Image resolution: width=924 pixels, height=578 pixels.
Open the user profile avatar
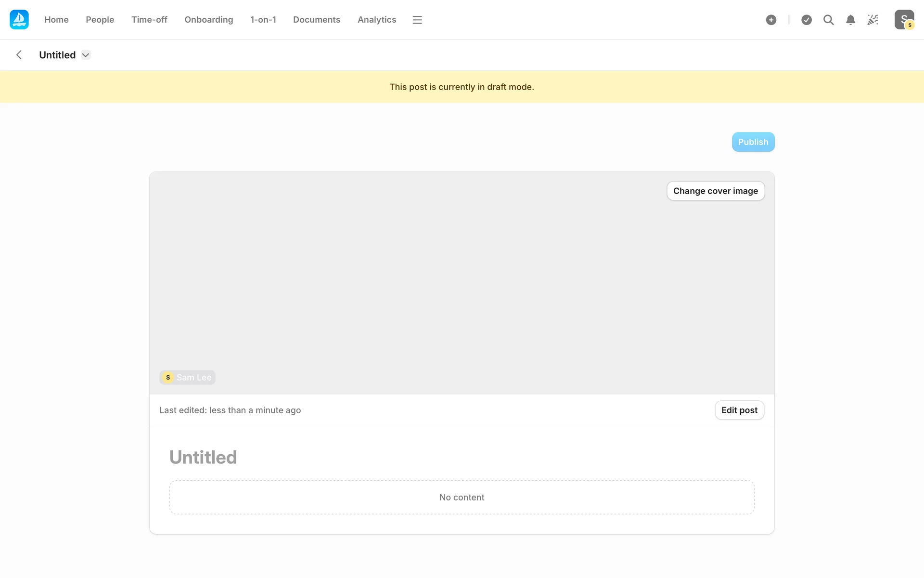pyautogui.click(x=904, y=20)
